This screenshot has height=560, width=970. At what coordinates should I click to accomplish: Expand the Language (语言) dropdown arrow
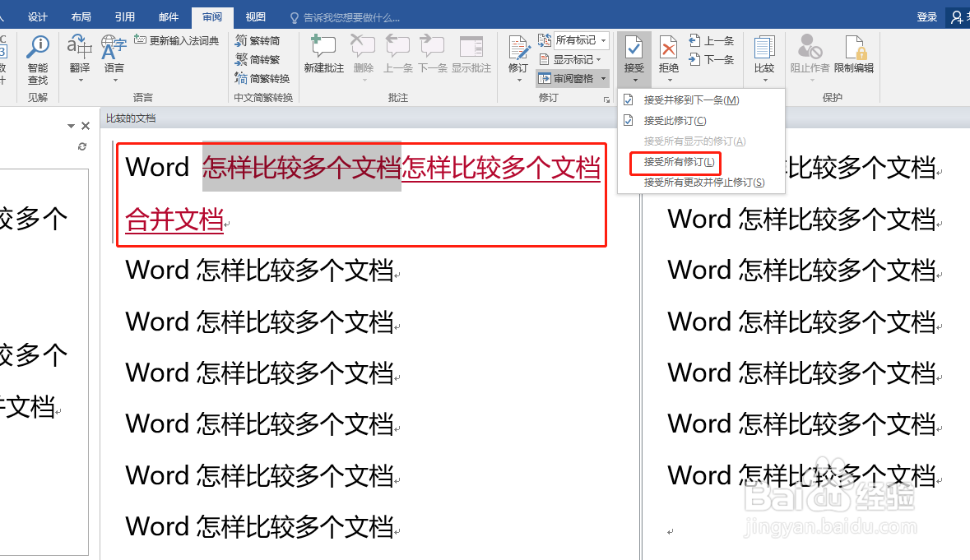[x=114, y=81]
